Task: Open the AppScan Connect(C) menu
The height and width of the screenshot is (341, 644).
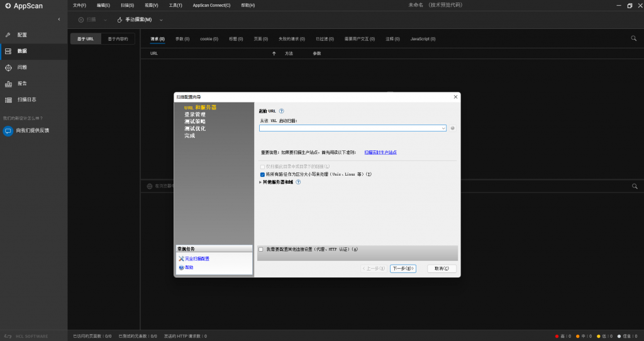Action: [211, 5]
